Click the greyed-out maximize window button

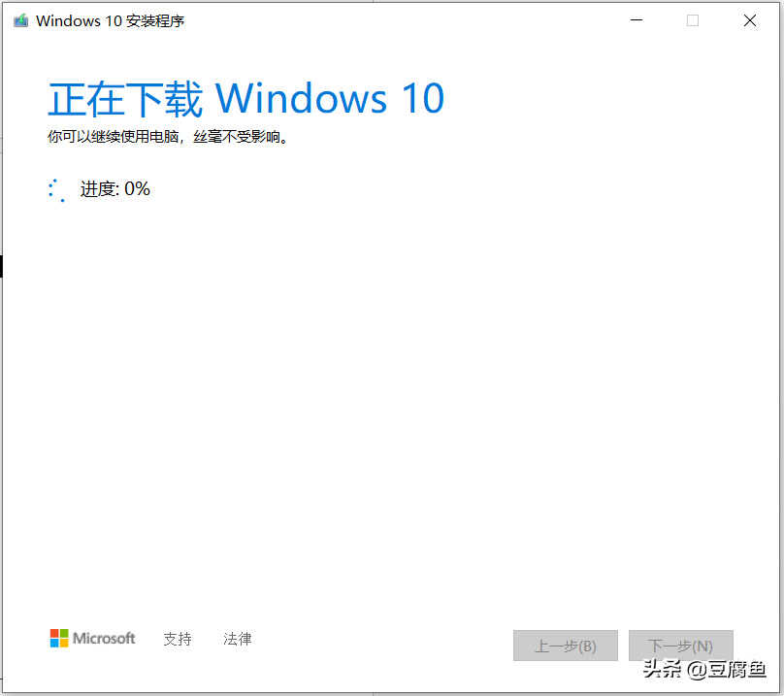pos(693,20)
